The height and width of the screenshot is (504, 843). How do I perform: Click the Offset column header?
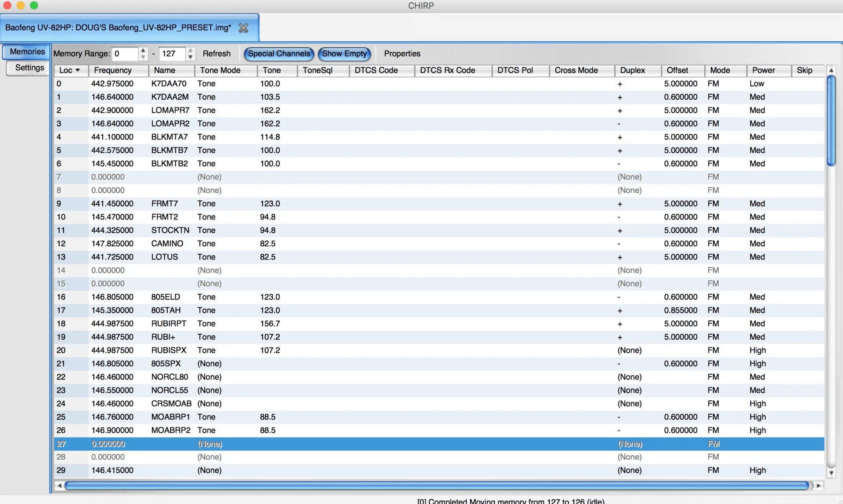point(683,70)
